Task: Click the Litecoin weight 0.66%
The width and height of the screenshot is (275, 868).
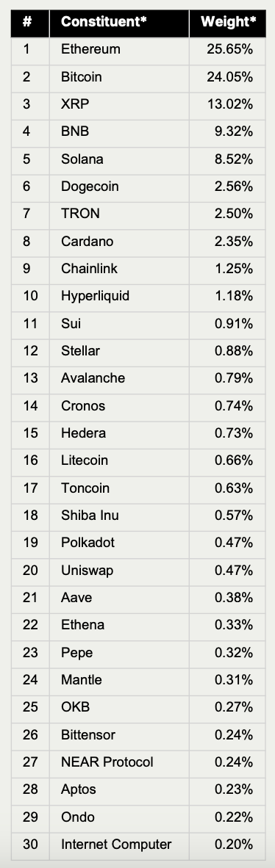Action: [234, 460]
